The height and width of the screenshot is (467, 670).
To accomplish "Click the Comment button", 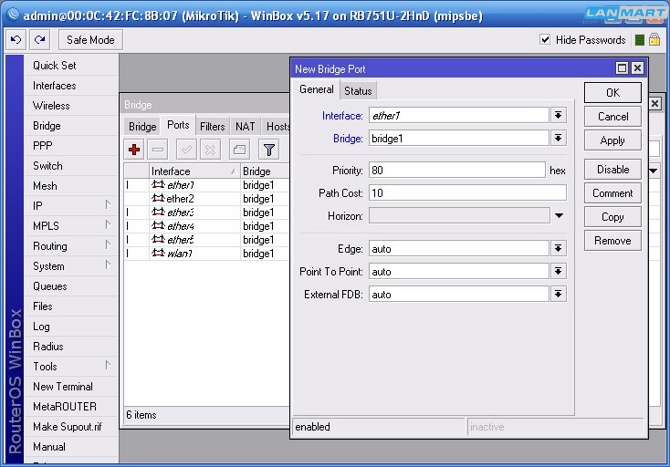I will pos(613,193).
